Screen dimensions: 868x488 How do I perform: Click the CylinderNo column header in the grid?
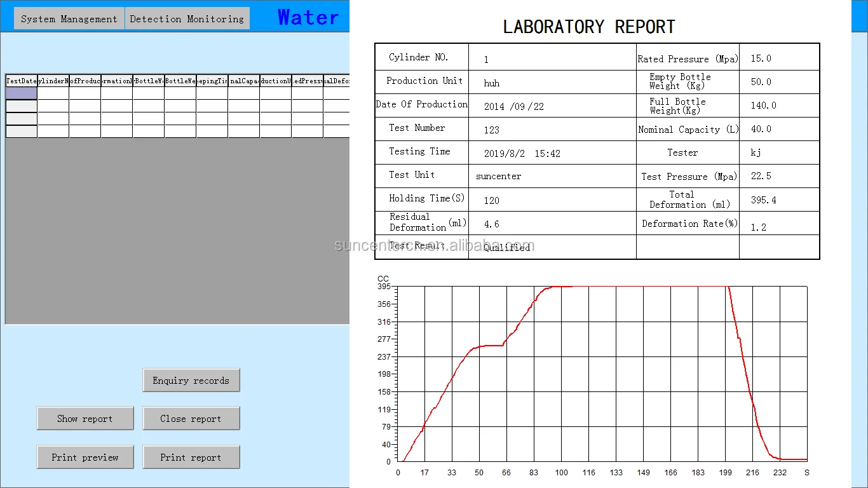[x=53, y=81]
